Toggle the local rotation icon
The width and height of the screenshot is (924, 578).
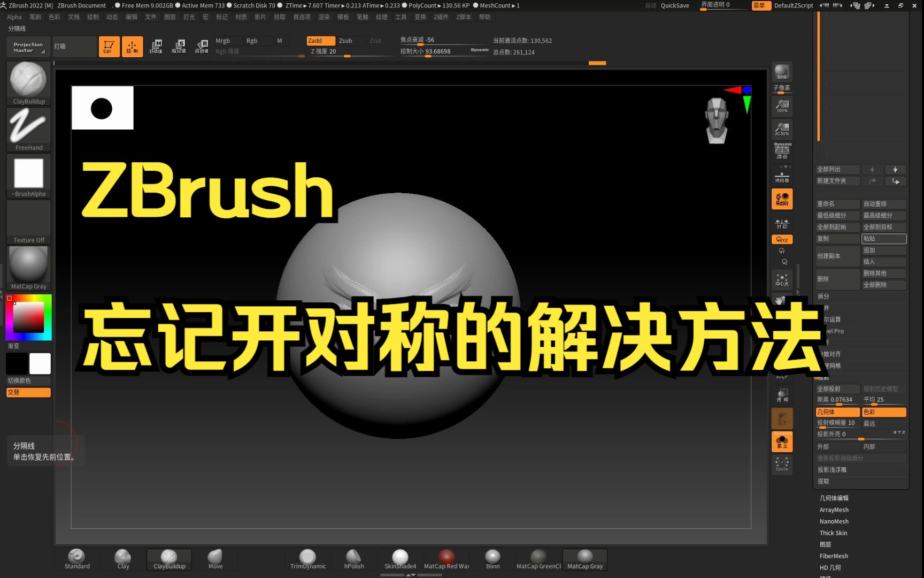pyautogui.click(x=782, y=199)
